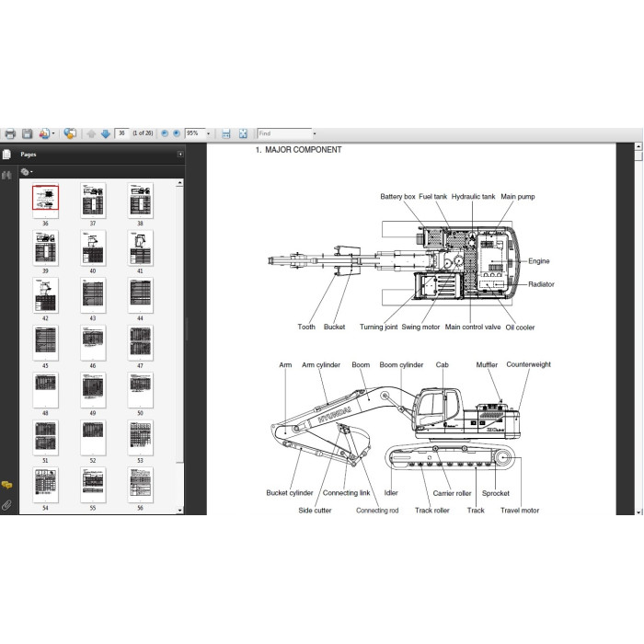Select the page 45 thumbnail
Viewport: 644px width, 644px height.
pos(45,343)
